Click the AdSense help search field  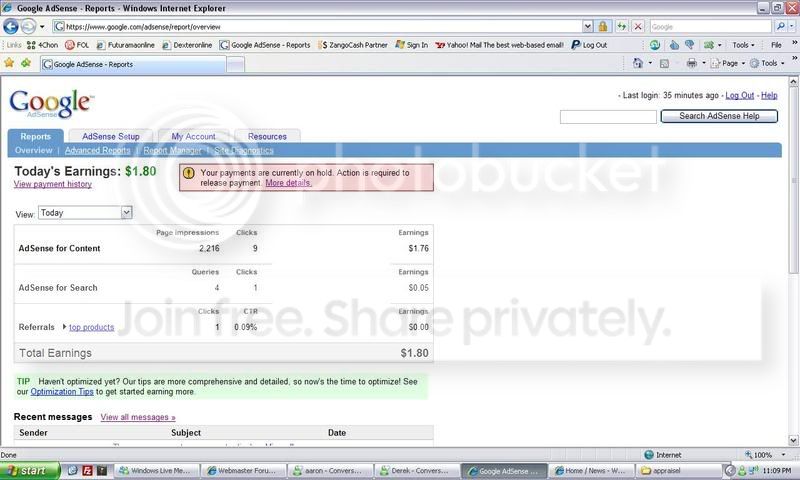tap(608, 117)
